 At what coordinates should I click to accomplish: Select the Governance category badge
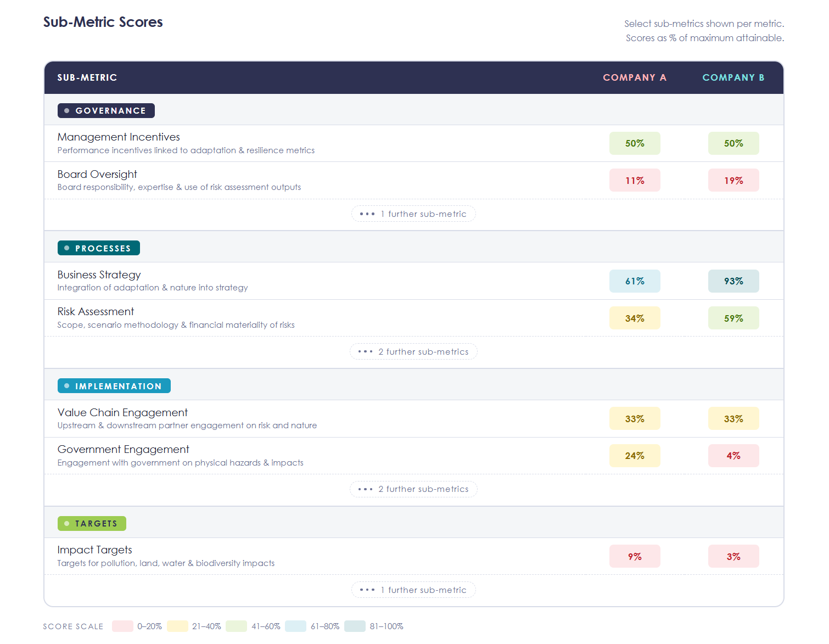(106, 111)
